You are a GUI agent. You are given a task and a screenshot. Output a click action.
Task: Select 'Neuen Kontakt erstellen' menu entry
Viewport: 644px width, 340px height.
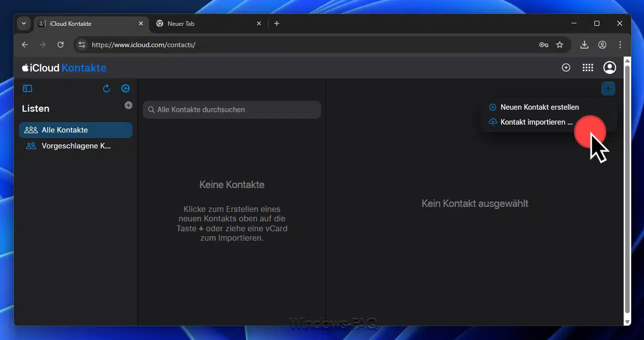pyautogui.click(x=539, y=107)
